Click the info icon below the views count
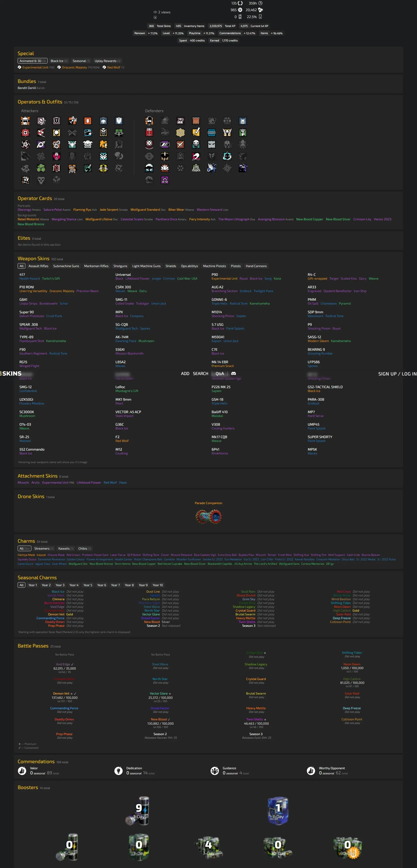417x868 pixels. click(155, 18)
